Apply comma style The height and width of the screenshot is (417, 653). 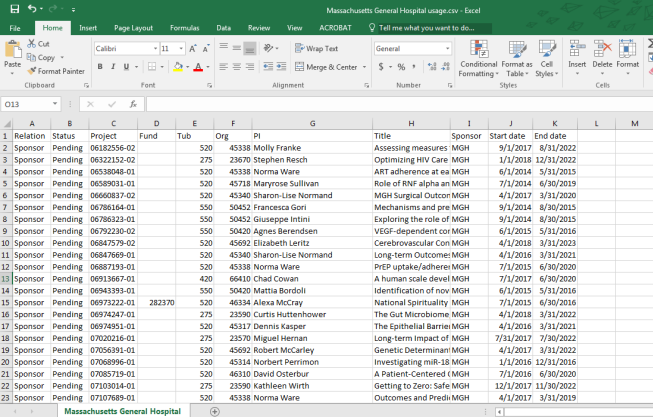click(414, 67)
